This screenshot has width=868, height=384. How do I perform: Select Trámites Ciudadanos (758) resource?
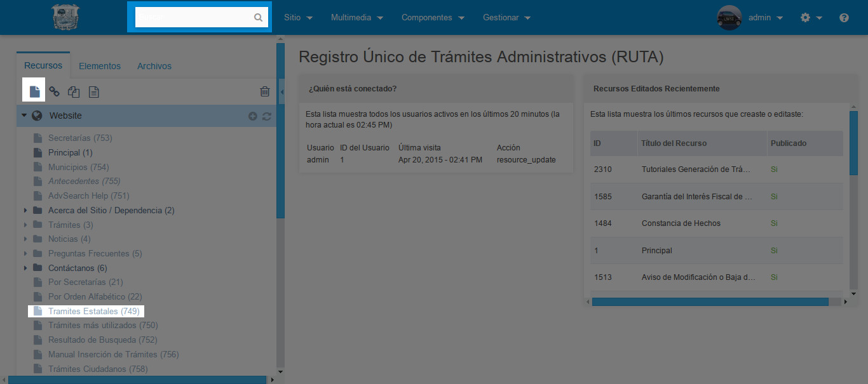tap(97, 369)
